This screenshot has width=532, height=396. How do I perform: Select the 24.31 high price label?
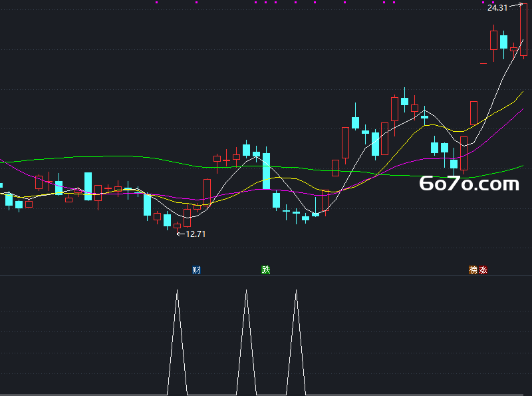click(497, 8)
